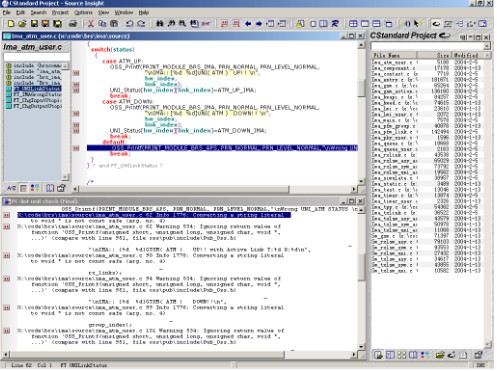Click the New File toolbar icon
Viewport: 497px width, 371px height.
click(11, 24)
